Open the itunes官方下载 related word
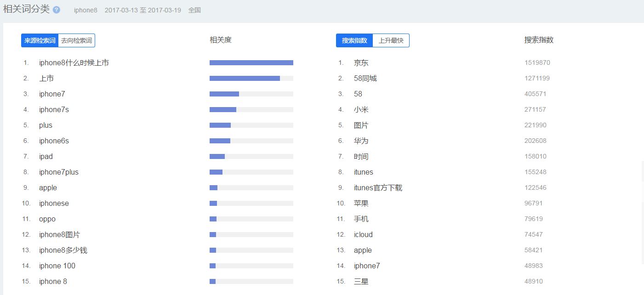The width and height of the screenshot is (644, 295). 378,187
